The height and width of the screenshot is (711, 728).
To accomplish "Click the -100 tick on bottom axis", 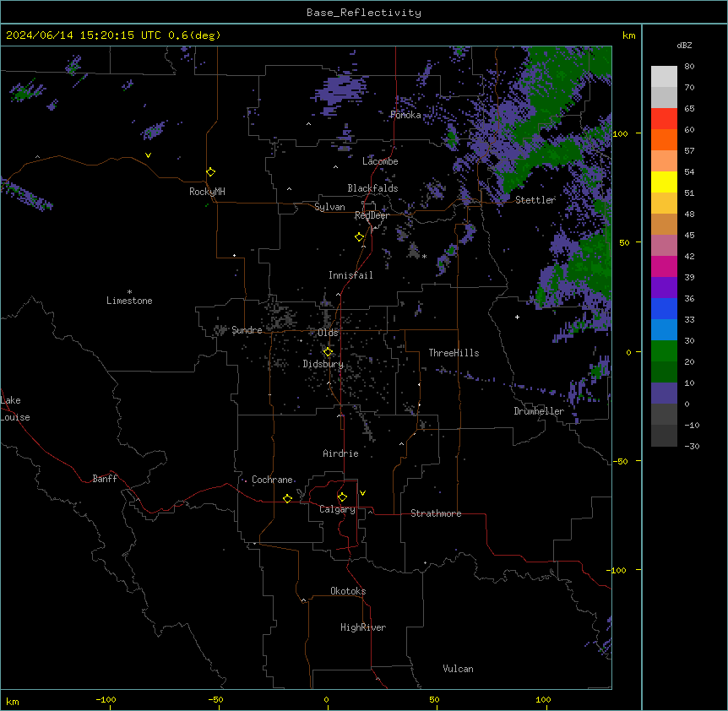I will tap(106, 699).
